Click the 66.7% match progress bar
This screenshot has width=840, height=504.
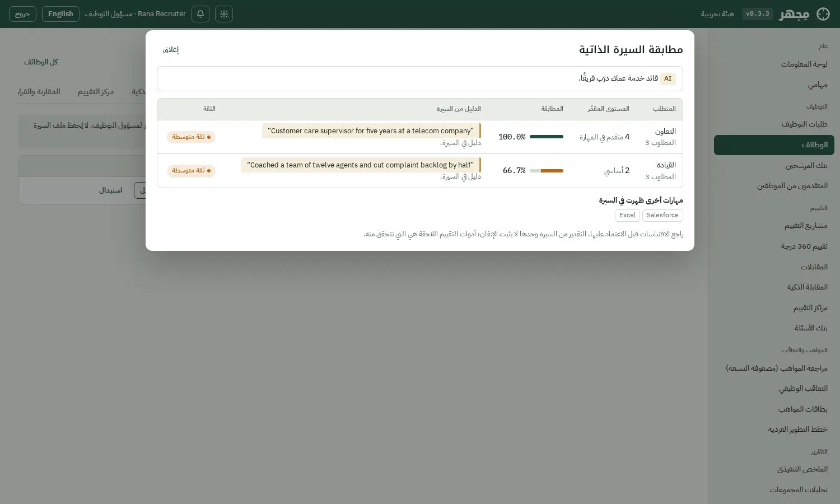[x=547, y=171]
